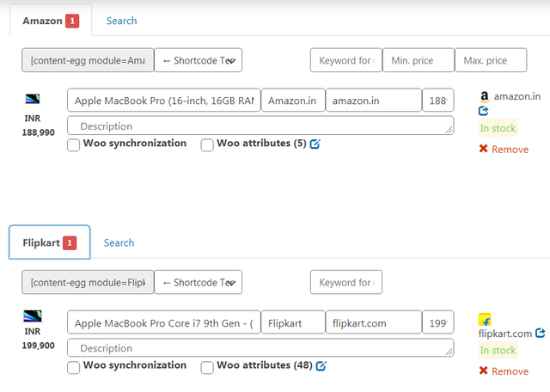Image resolution: width=550 pixels, height=392 pixels.
Task: Switch to the Flipkart Search tab
Action: click(x=119, y=242)
